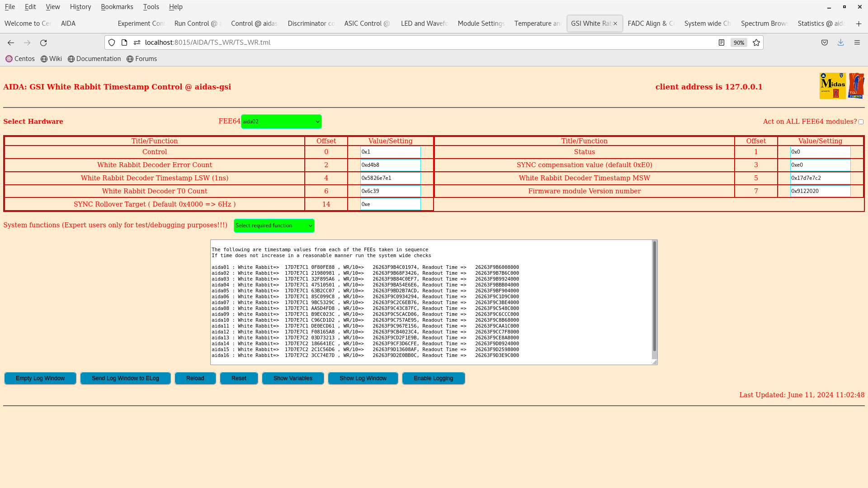Click the MIDAS logo icon

[x=832, y=86]
